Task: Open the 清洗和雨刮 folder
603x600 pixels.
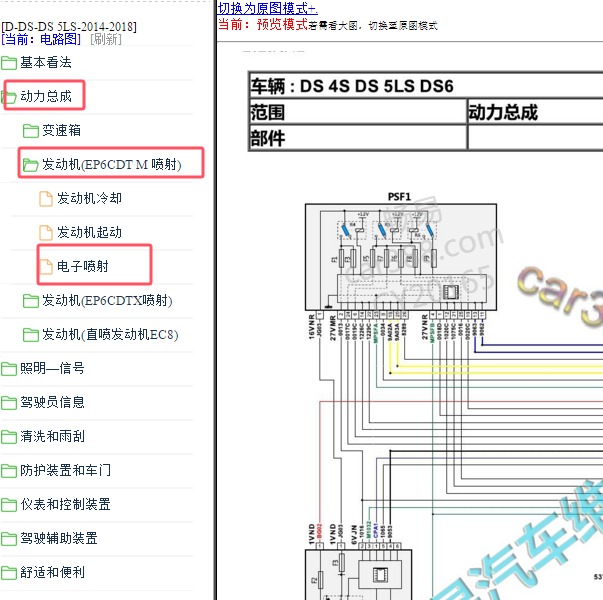Action: [x=52, y=436]
